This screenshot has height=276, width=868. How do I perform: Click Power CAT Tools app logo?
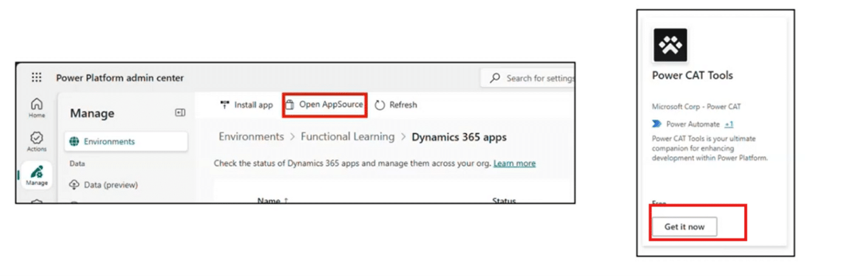tap(670, 45)
